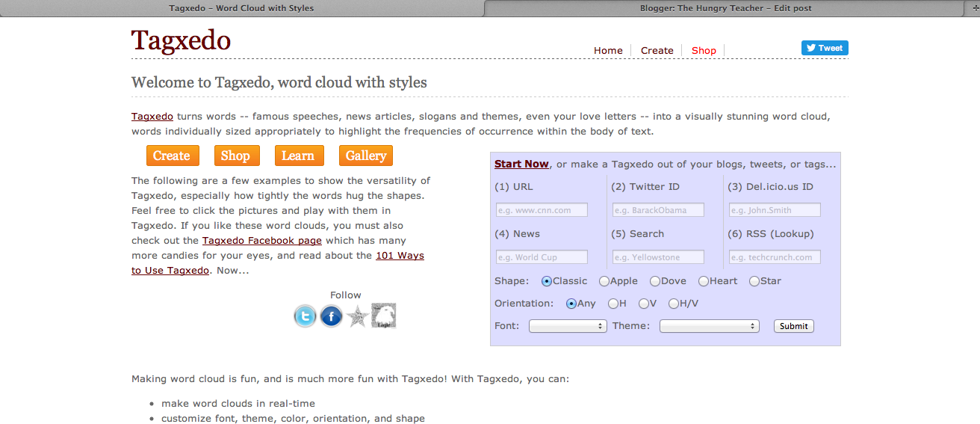Click the star-shaped word cloud icon
The height and width of the screenshot is (424, 980).
point(358,316)
